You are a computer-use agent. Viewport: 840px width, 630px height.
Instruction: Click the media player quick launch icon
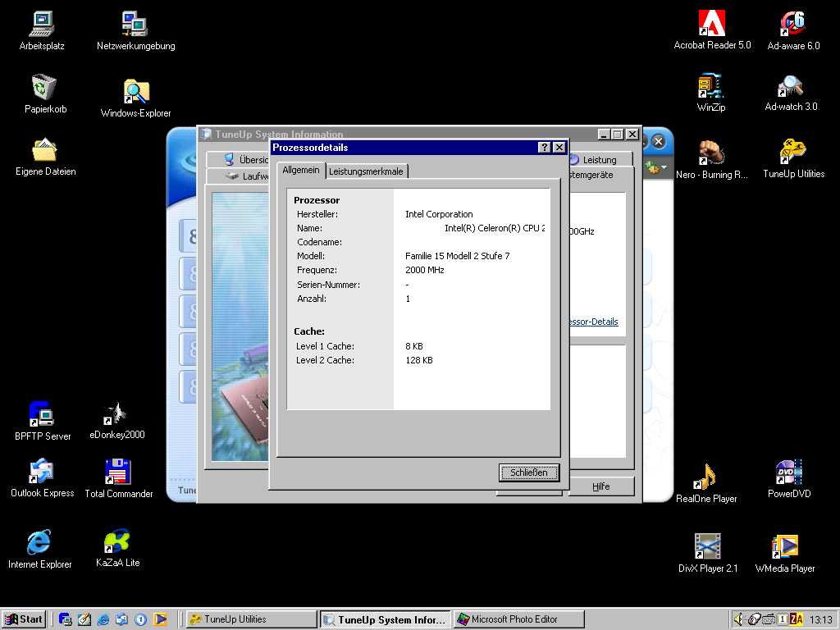[x=160, y=619]
